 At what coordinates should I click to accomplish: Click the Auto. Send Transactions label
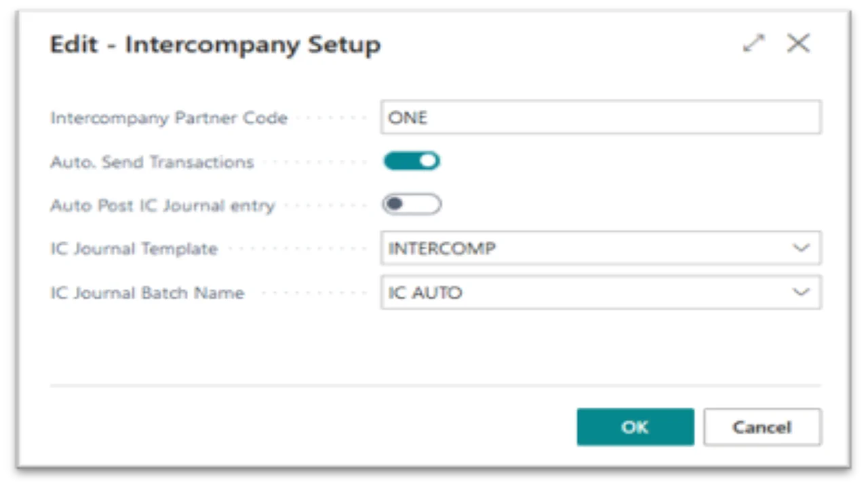pyautogui.click(x=152, y=162)
